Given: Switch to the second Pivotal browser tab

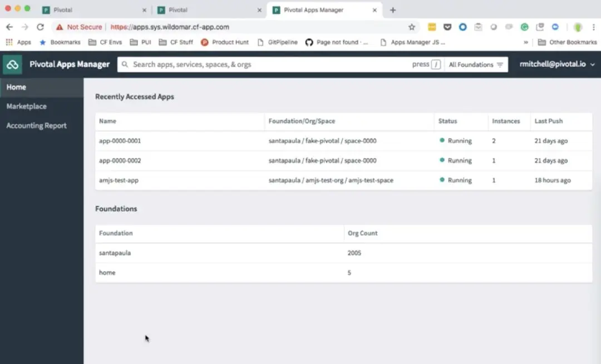Looking at the screenshot, I should [209, 10].
